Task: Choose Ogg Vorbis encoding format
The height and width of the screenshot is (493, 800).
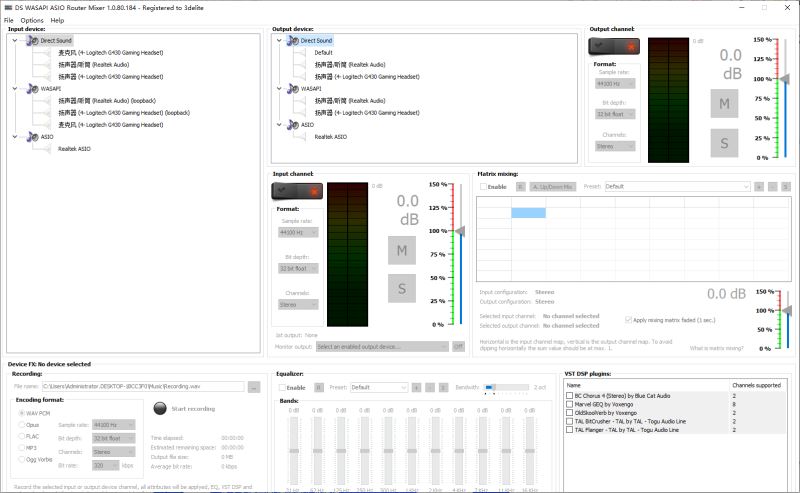Action: pos(22,459)
